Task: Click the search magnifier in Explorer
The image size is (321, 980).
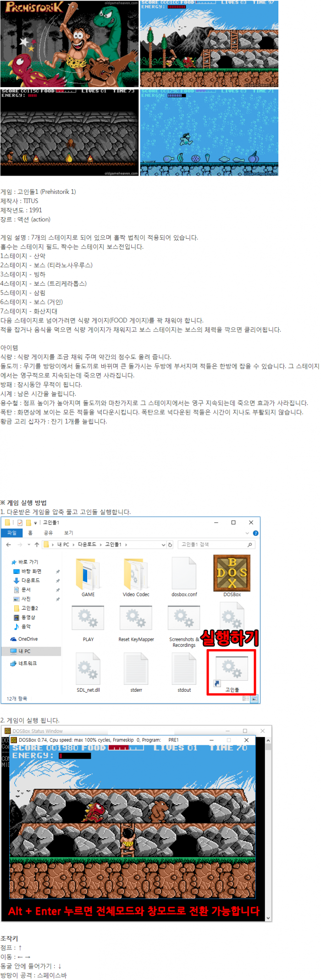Action: pyautogui.click(x=249, y=545)
